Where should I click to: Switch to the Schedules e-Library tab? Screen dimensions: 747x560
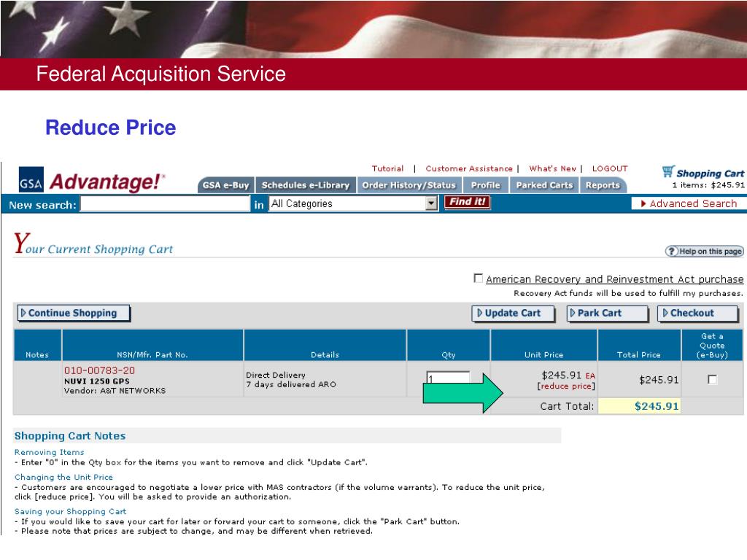pyautogui.click(x=306, y=185)
